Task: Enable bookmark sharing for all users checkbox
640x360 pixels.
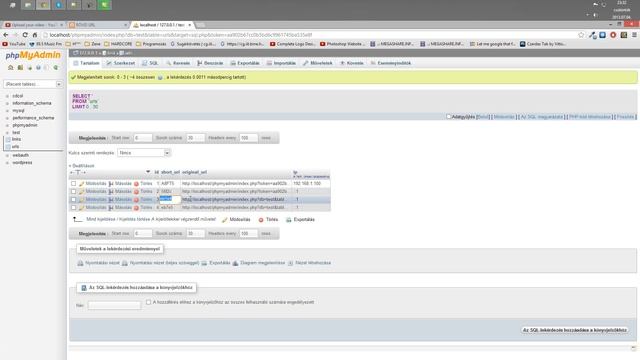Action: pos(149,302)
